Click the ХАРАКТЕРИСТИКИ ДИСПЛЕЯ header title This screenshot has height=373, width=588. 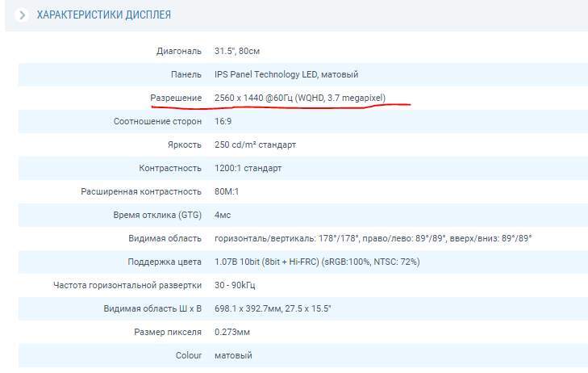tap(103, 15)
